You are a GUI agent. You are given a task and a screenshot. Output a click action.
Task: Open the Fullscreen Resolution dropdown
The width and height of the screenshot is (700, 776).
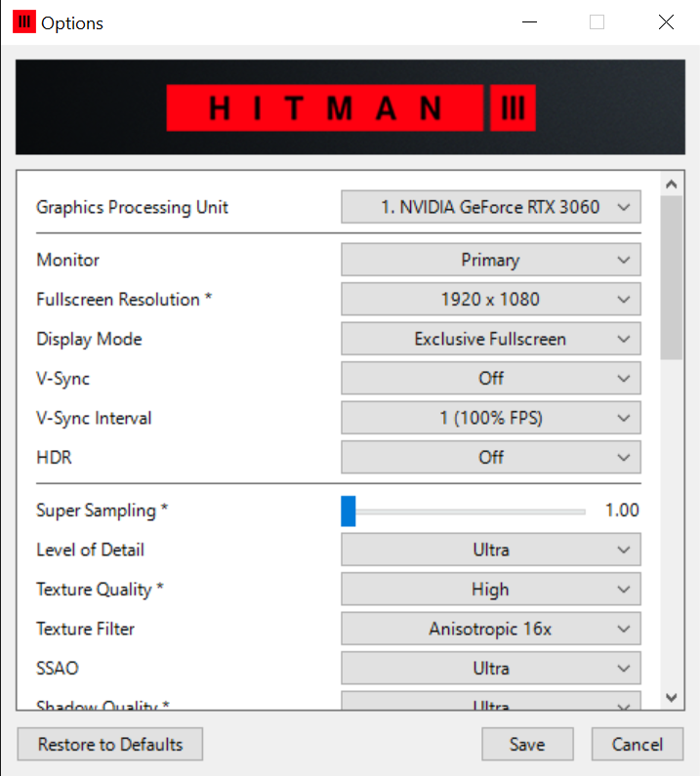tap(490, 300)
